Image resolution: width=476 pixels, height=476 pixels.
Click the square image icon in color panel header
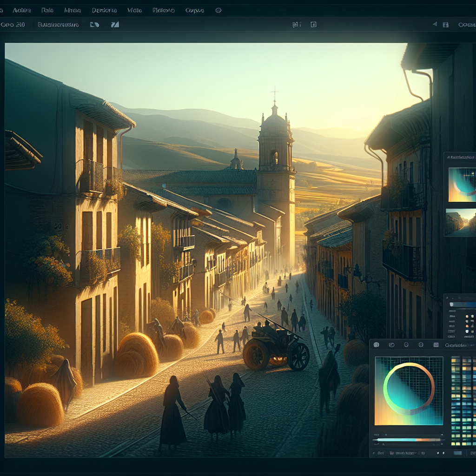436,345
